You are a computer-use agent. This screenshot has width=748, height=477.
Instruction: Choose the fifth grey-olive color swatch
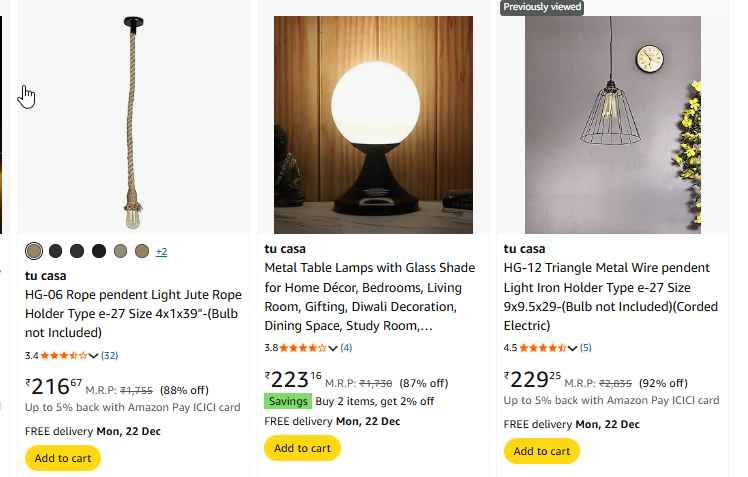[120, 251]
